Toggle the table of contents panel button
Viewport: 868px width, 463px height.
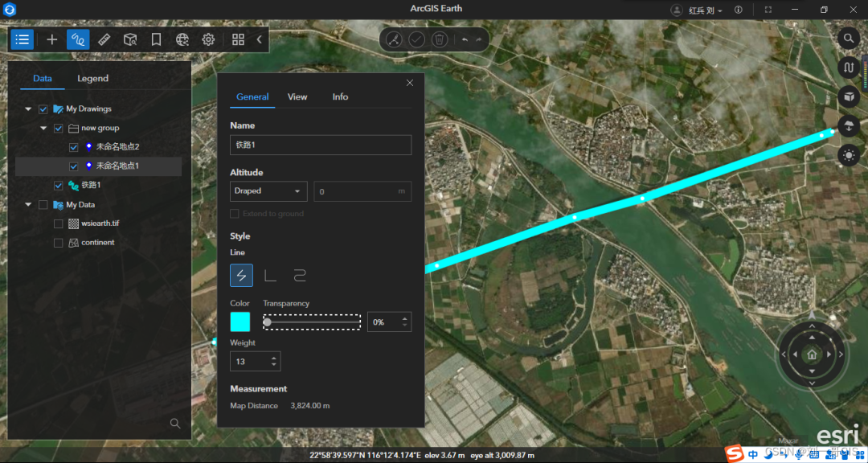coord(23,39)
